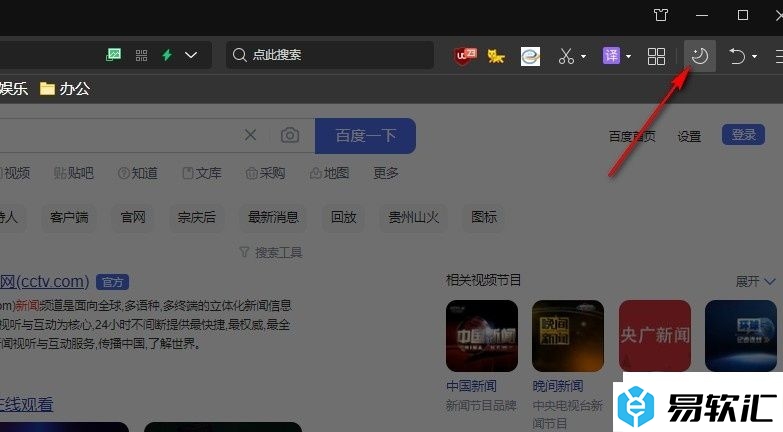This screenshot has width=783, height=432.
Task: Open the 中国新闻 text link
Action: click(x=471, y=386)
